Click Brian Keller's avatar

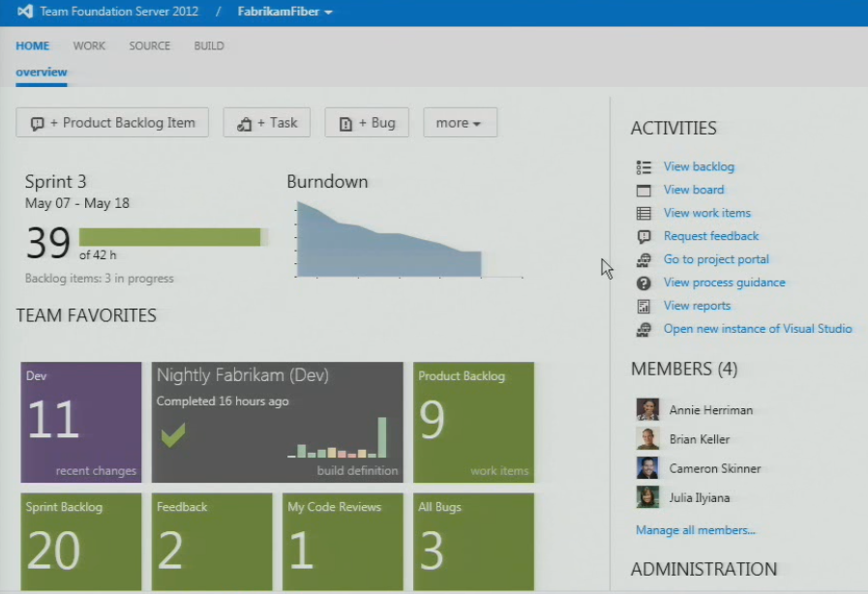[647, 439]
